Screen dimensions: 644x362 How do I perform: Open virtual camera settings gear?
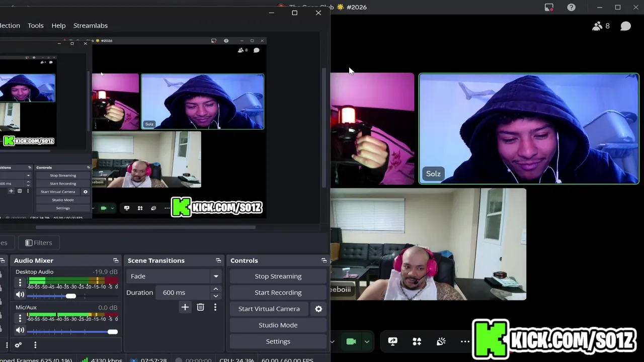point(318,309)
